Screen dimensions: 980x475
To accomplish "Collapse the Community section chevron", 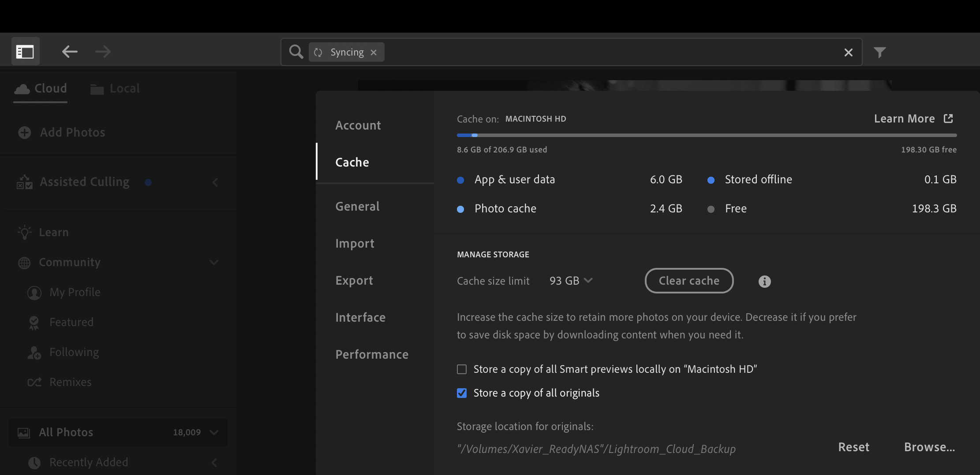I will coord(214,263).
